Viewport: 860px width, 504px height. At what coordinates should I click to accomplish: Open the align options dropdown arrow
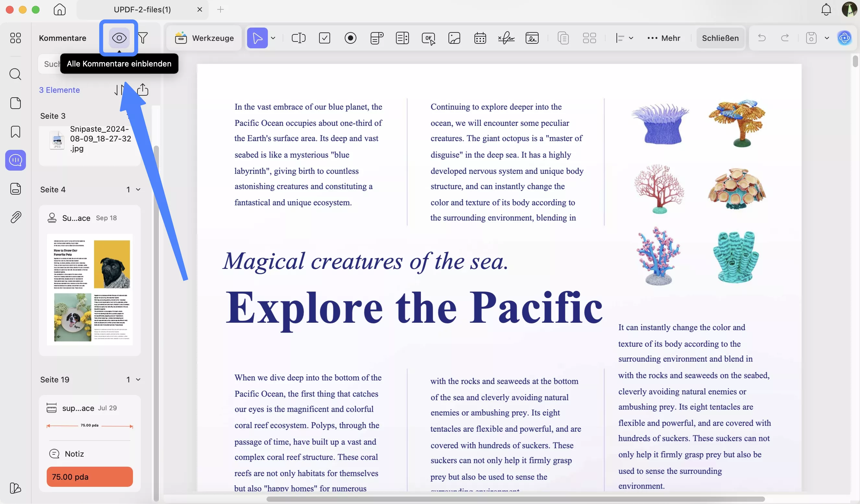pos(631,38)
